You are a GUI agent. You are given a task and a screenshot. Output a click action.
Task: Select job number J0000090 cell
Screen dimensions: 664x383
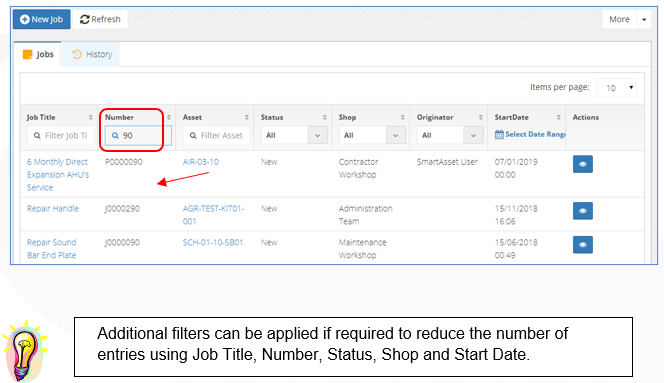coord(122,242)
